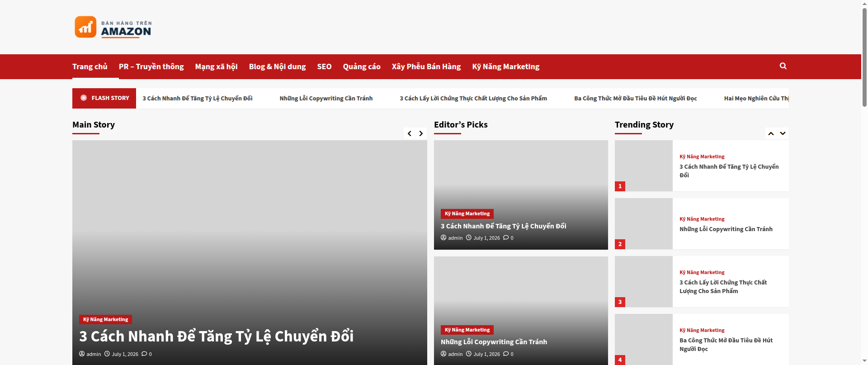Click trending thumbnail numbered 3

[644, 281]
